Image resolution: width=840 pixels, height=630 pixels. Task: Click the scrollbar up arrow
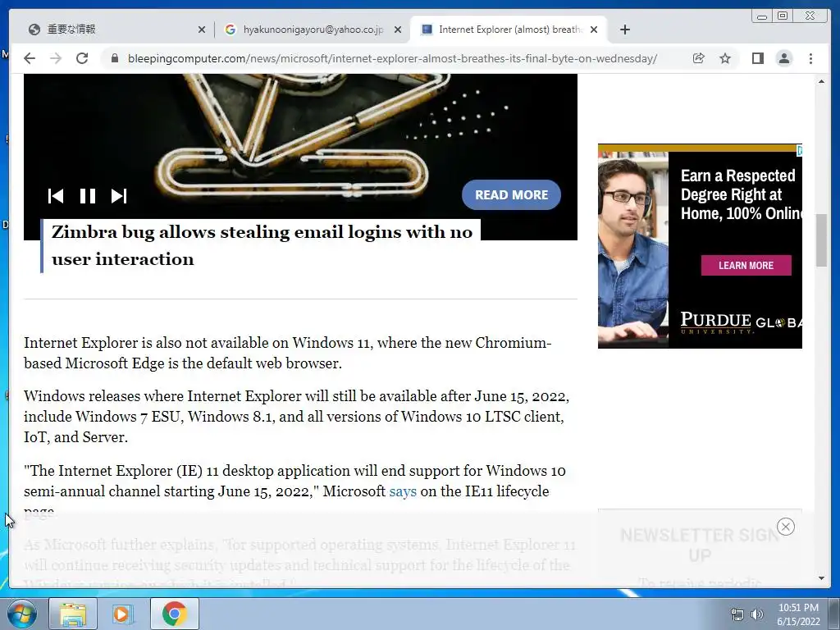click(821, 81)
